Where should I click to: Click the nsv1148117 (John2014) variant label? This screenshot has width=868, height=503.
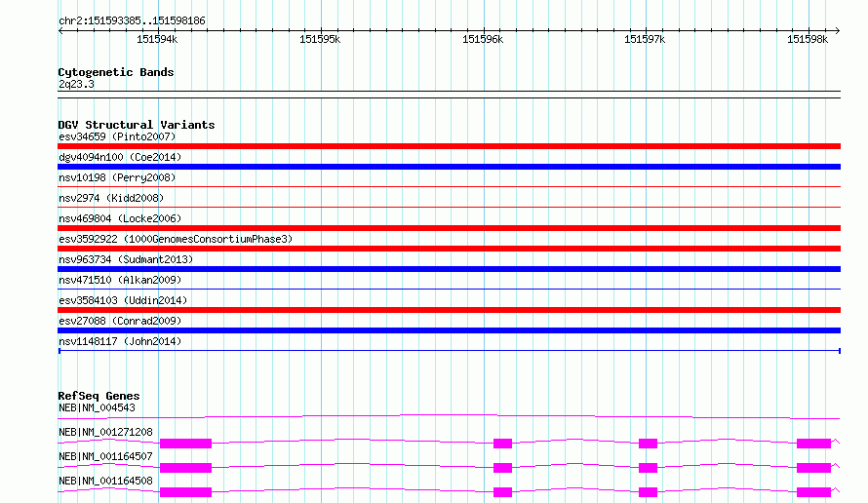[120, 341]
